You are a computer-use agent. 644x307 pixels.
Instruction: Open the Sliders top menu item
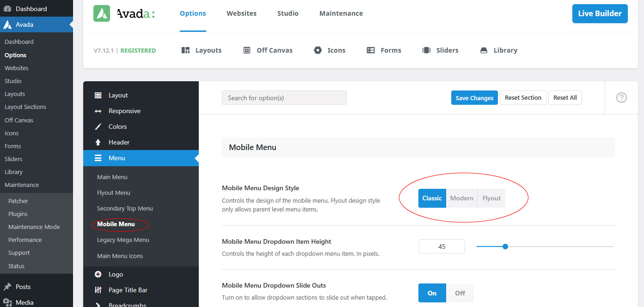click(440, 50)
